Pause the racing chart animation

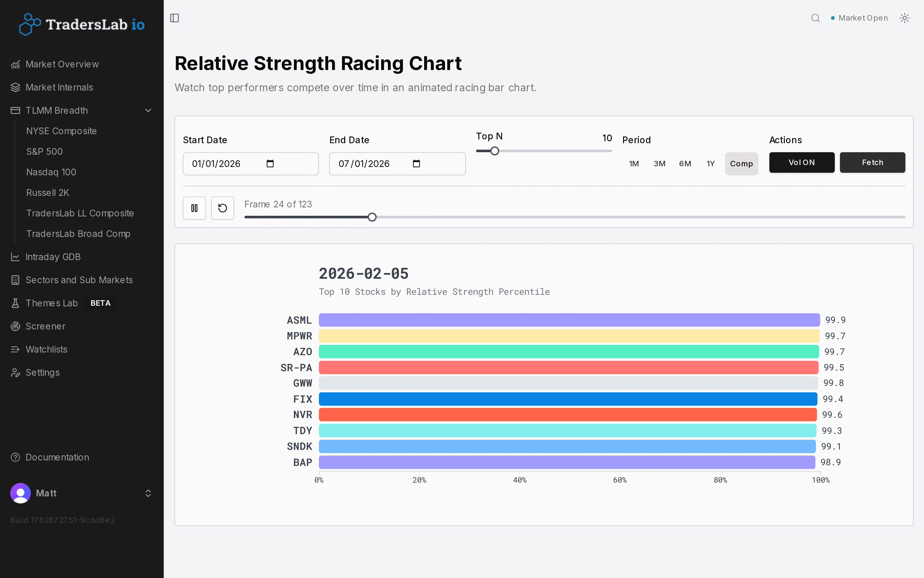pyautogui.click(x=194, y=208)
